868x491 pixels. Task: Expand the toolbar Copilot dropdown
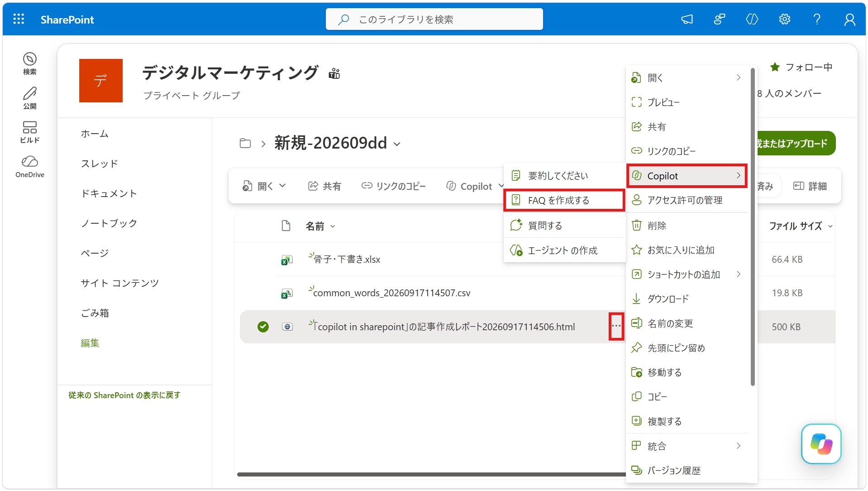click(x=500, y=186)
